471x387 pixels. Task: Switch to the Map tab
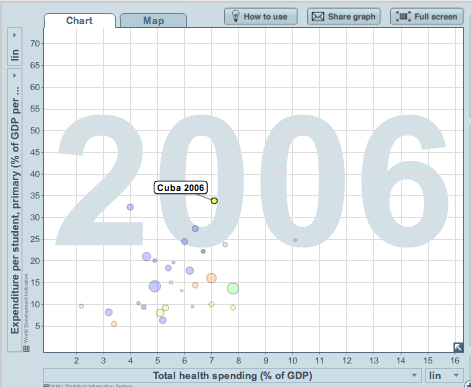point(153,21)
